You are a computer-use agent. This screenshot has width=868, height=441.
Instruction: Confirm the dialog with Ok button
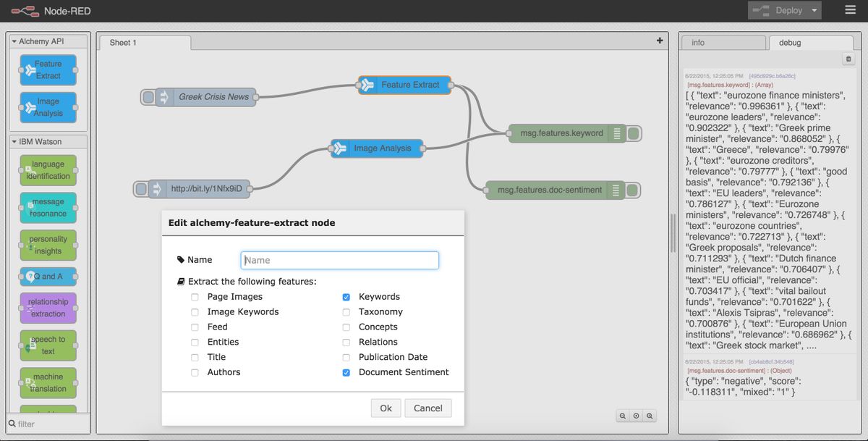point(386,408)
